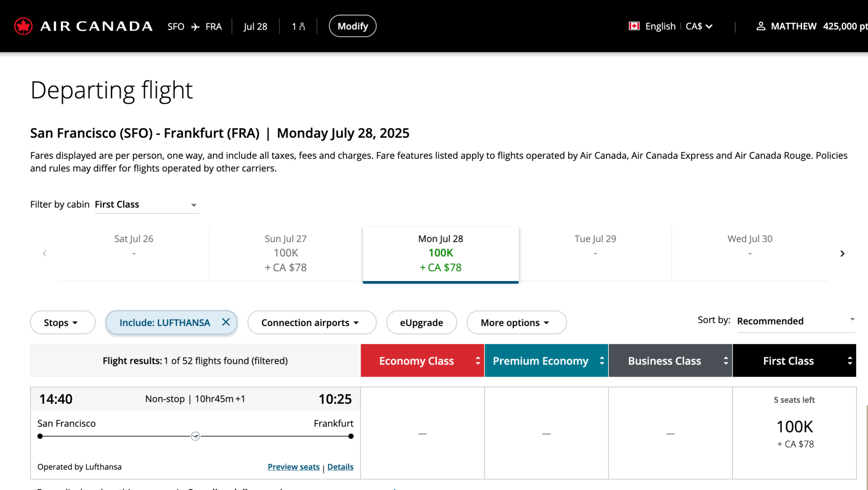Select the Sun Jul 27 date tab
868x490 pixels.
pos(286,253)
